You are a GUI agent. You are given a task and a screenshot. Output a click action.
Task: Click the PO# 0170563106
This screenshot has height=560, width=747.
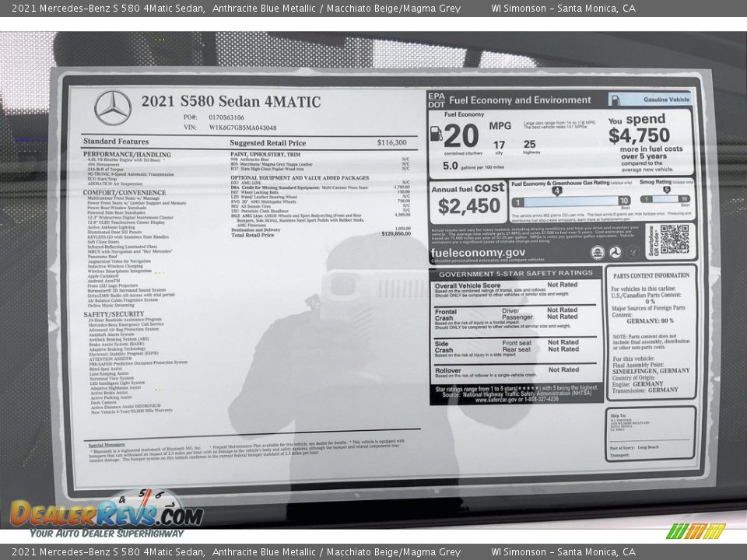226,117
